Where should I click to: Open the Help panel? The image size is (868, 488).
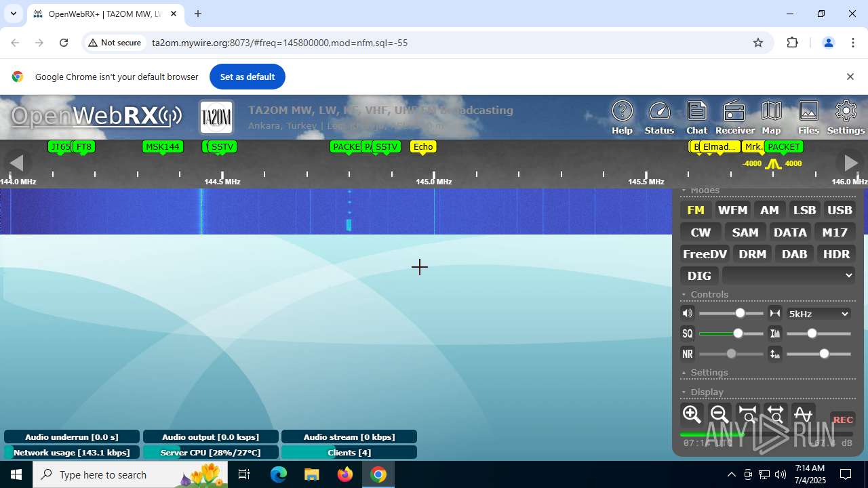click(x=622, y=117)
